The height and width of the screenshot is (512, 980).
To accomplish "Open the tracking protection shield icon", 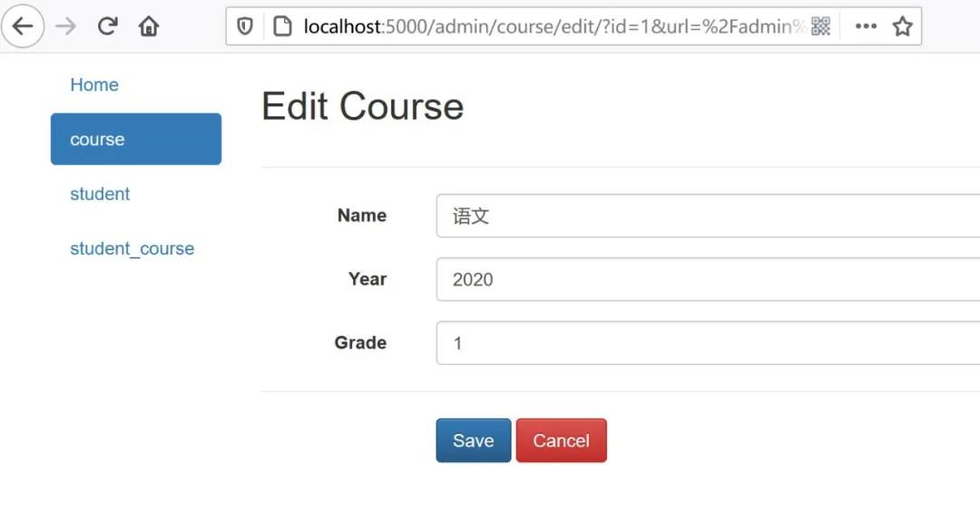I will [x=245, y=26].
